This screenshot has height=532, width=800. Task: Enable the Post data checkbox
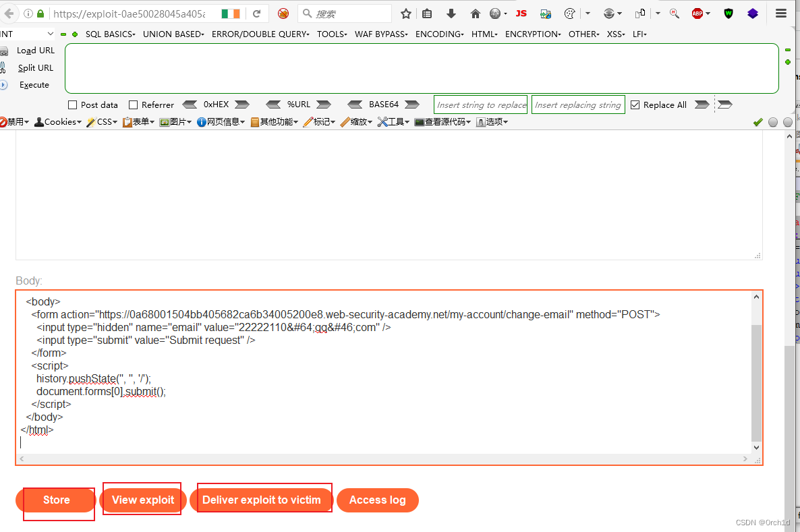72,105
